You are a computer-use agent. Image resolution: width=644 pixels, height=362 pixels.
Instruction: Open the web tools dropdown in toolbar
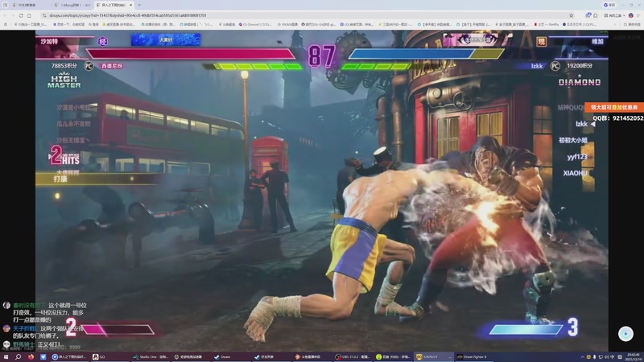point(614,15)
